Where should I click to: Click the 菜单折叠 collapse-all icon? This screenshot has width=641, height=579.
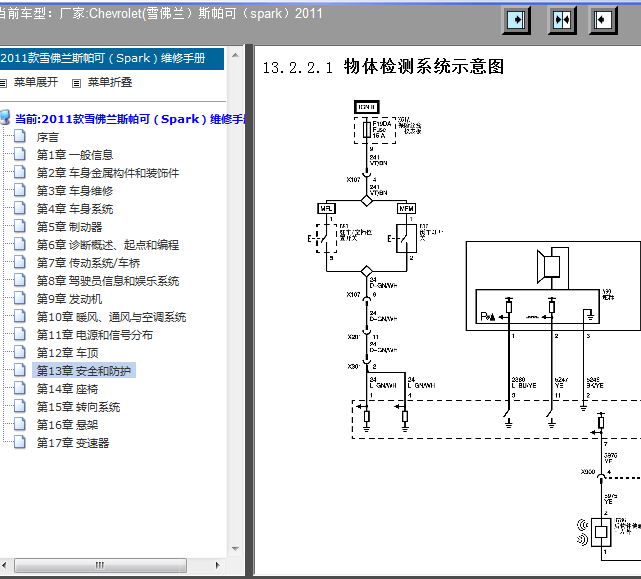pos(76,83)
